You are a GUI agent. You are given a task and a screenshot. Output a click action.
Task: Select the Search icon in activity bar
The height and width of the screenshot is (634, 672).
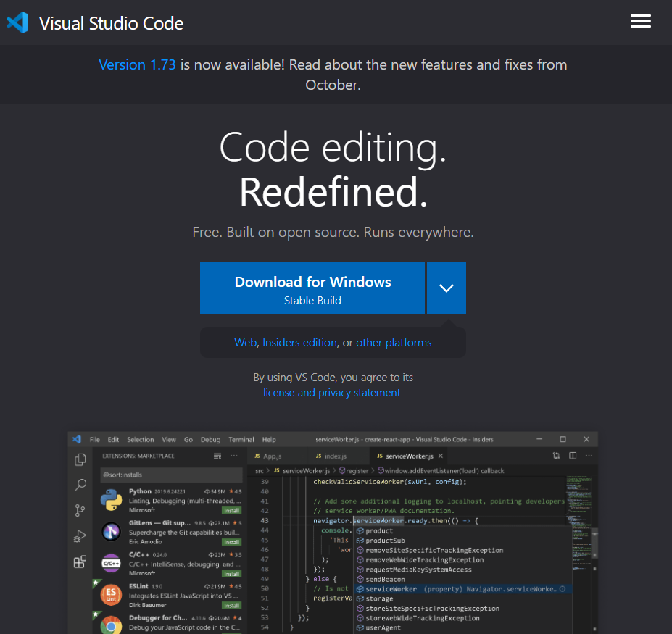[x=80, y=485]
